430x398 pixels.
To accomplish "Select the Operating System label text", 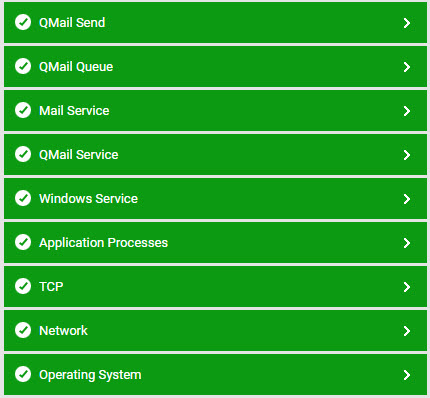I will [x=90, y=375].
